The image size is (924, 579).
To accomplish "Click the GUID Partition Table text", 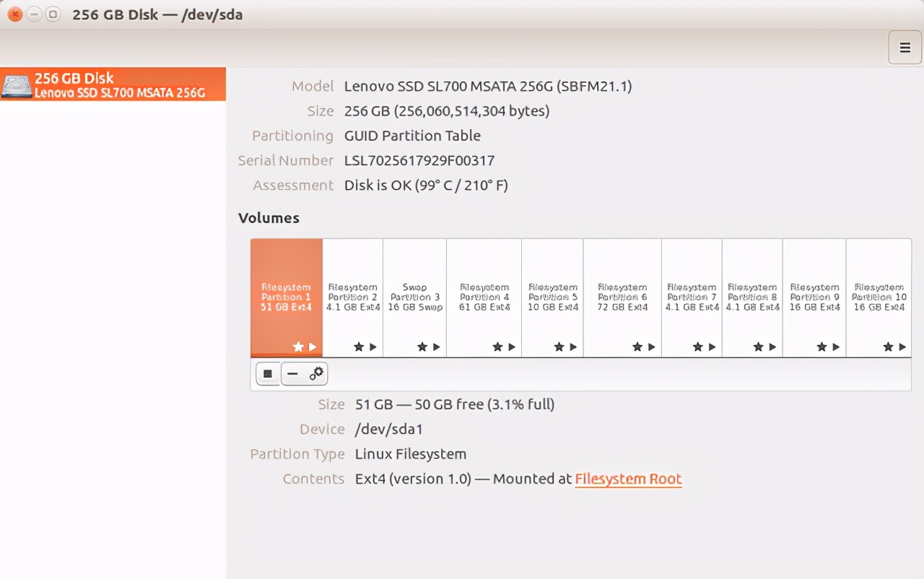I will [x=412, y=136].
